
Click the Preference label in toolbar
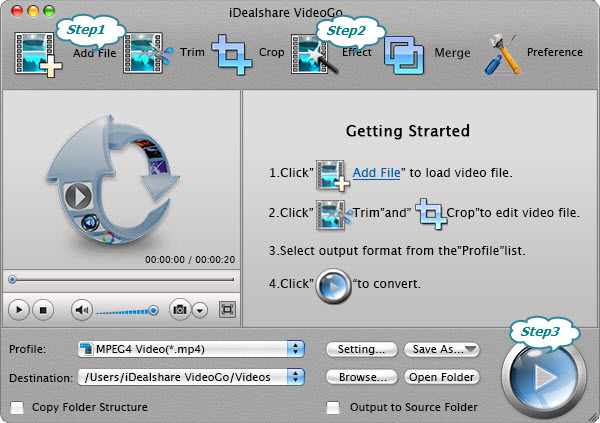click(555, 52)
